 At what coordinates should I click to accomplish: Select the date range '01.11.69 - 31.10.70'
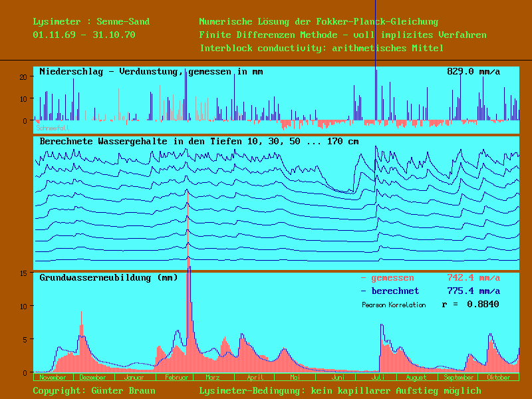point(84,35)
